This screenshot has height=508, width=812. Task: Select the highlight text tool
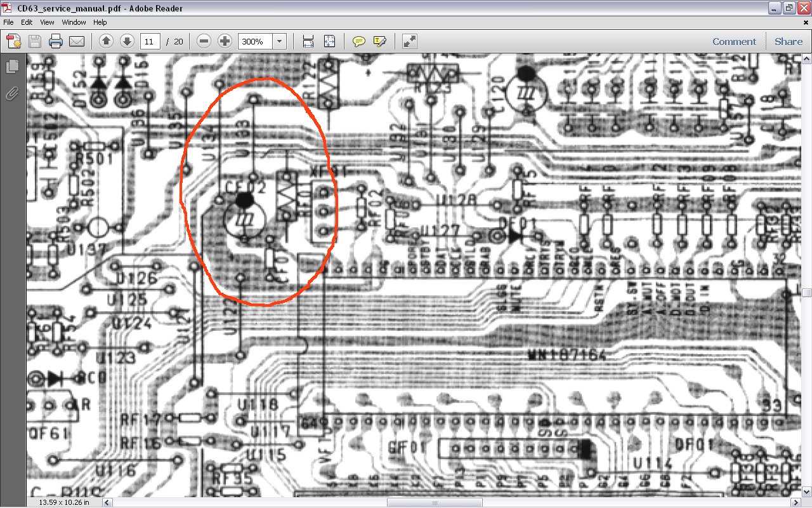pos(380,41)
